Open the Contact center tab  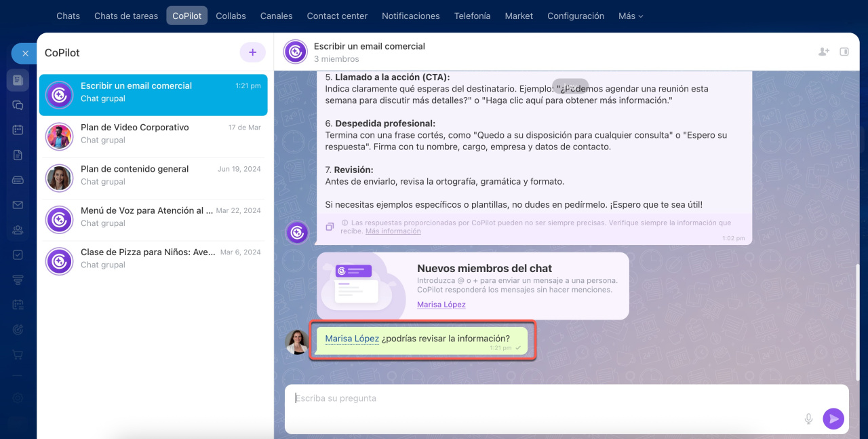[x=337, y=16]
